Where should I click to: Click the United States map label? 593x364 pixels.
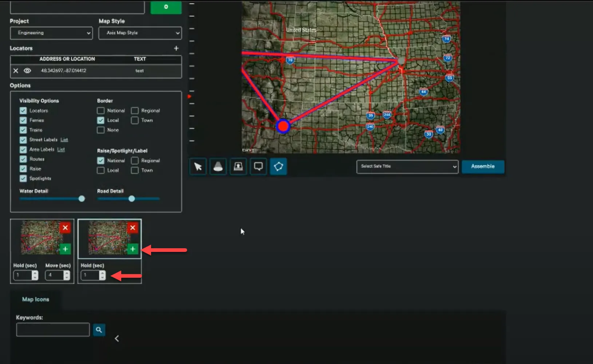point(301,30)
